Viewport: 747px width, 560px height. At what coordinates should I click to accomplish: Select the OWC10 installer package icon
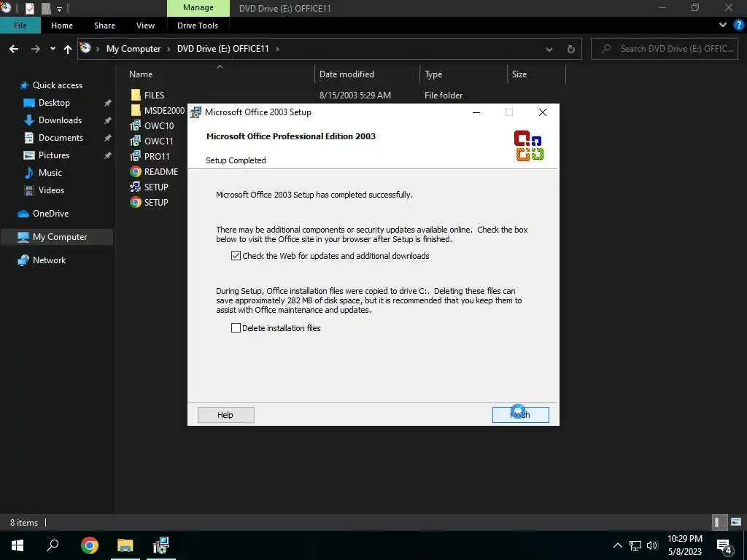pyautogui.click(x=136, y=125)
